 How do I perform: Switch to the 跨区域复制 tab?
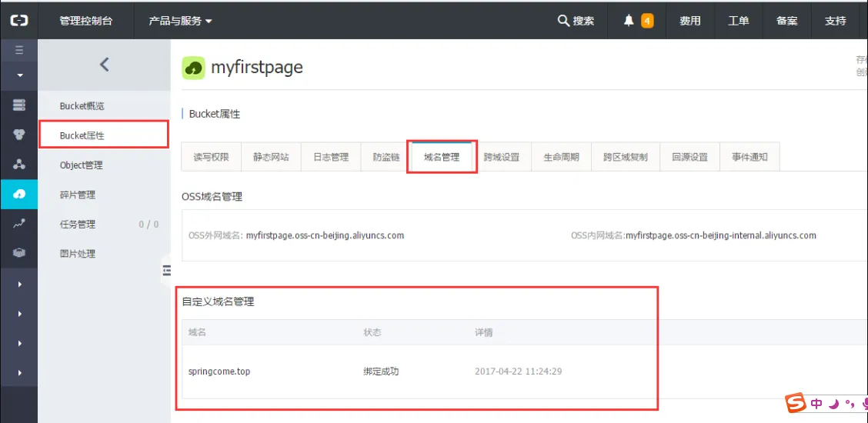[x=626, y=157]
